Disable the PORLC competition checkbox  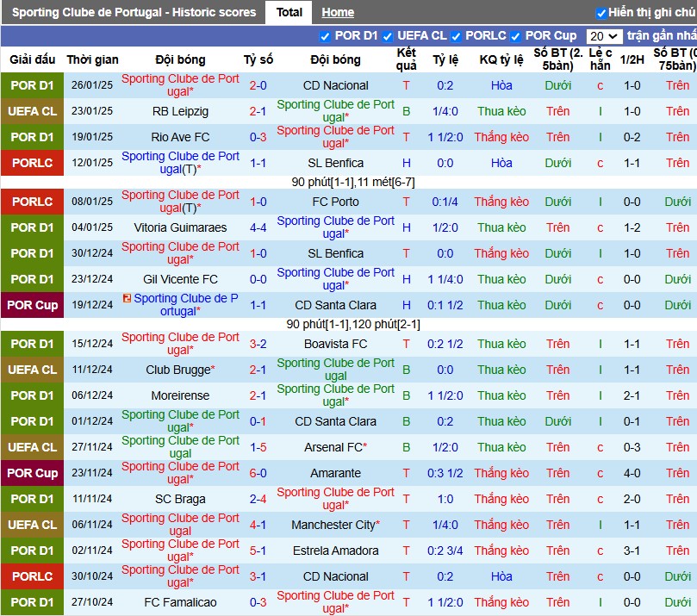tap(456, 36)
